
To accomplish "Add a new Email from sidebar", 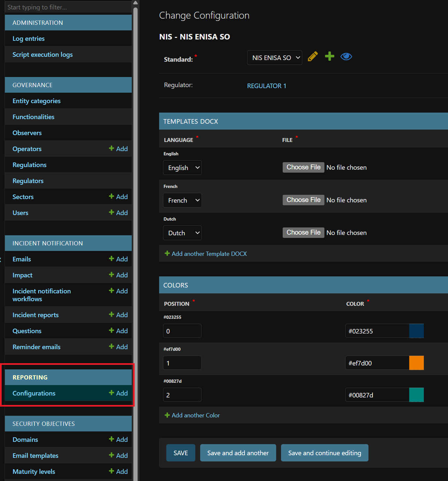I will click(118, 259).
